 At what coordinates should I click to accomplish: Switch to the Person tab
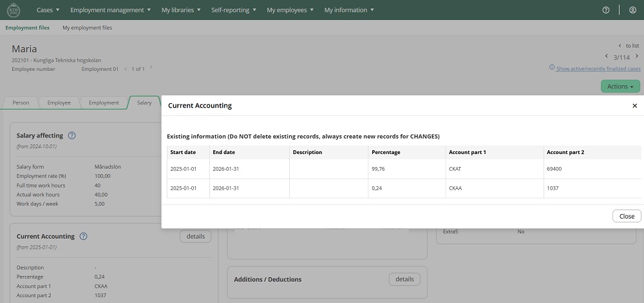coord(21,103)
